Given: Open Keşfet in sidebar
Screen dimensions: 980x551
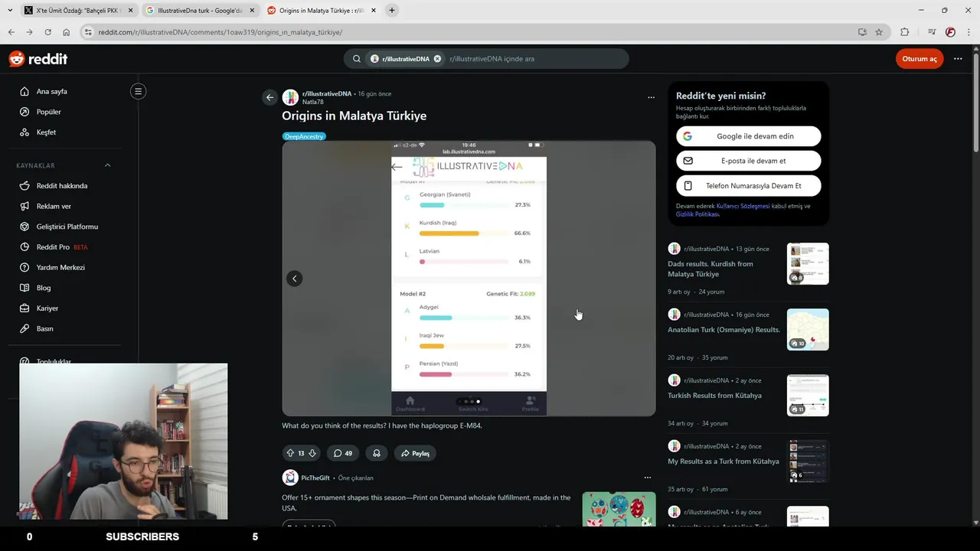Looking at the screenshot, I should pyautogui.click(x=46, y=132).
